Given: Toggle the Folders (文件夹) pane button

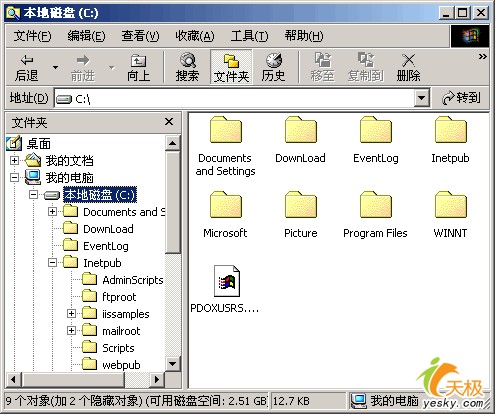Looking at the screenshot, I should [231, 68].
